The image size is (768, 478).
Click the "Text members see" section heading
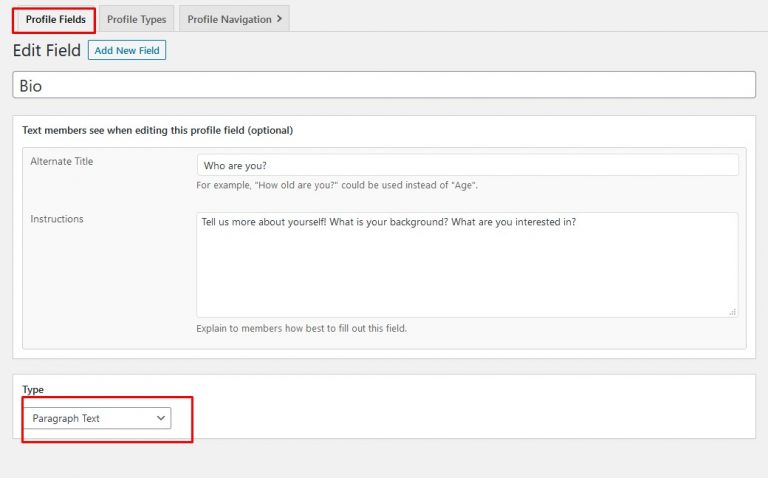pos(157,130)
